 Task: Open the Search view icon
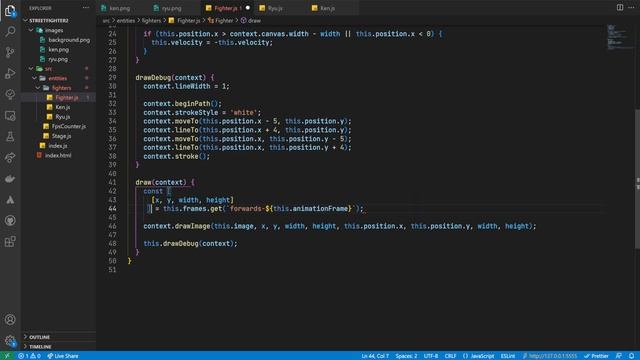pos(10,31)
